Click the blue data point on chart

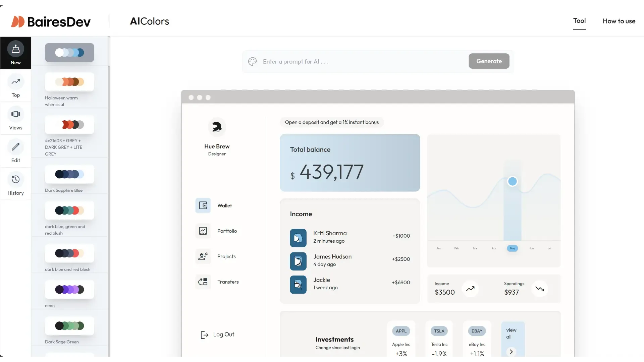pyautogui.click(x=512, y=181)
